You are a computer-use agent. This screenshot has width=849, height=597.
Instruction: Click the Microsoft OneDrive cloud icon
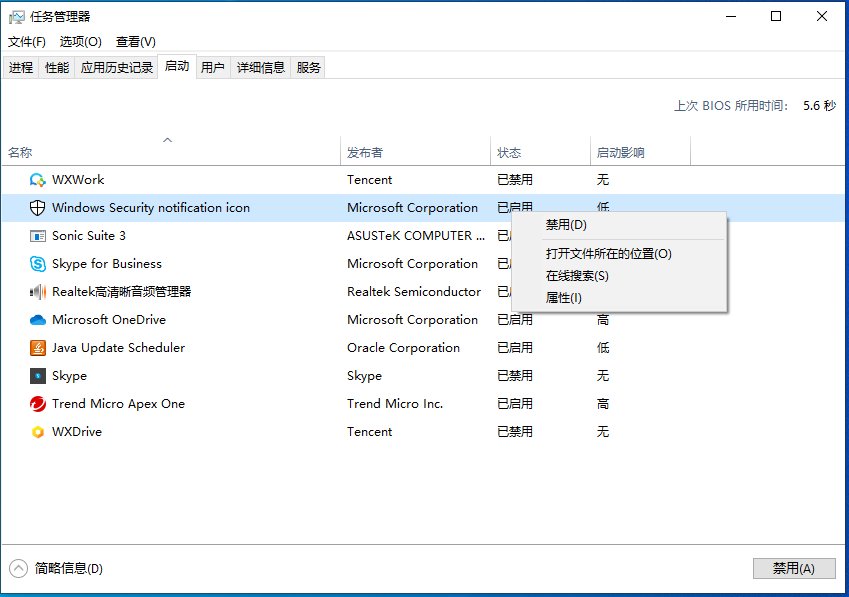38,320
